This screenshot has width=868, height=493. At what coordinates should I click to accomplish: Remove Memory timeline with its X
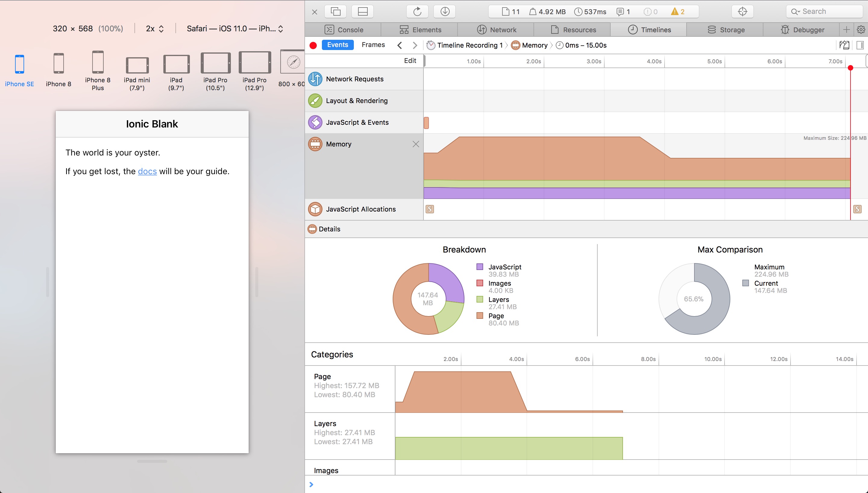tap(416, 144)
